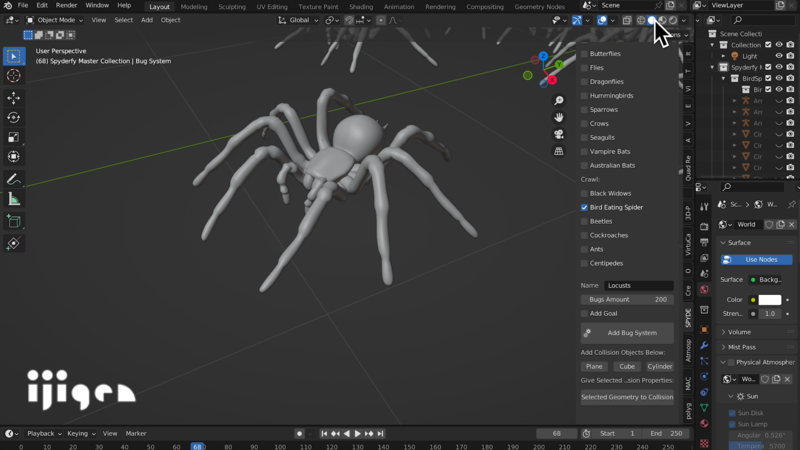Screen dimensions: 800x450
Task: Adjust the Bugs Amount slider
Action: (627, 299)
